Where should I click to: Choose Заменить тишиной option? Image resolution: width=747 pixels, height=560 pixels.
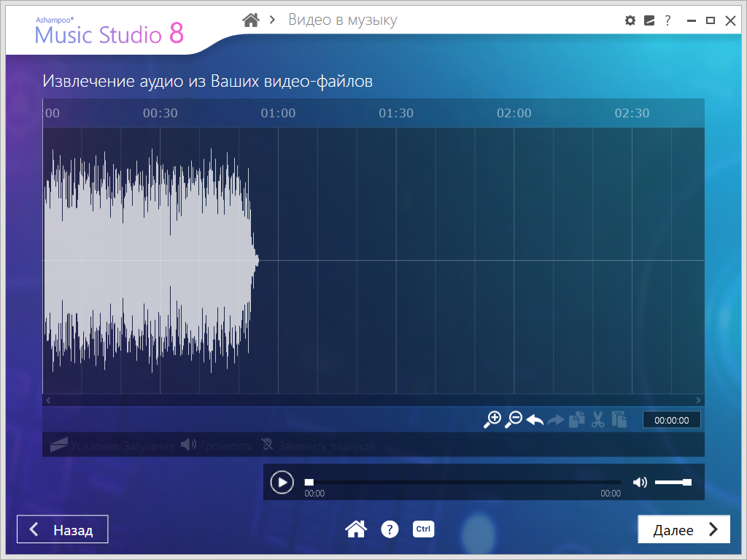318,445
